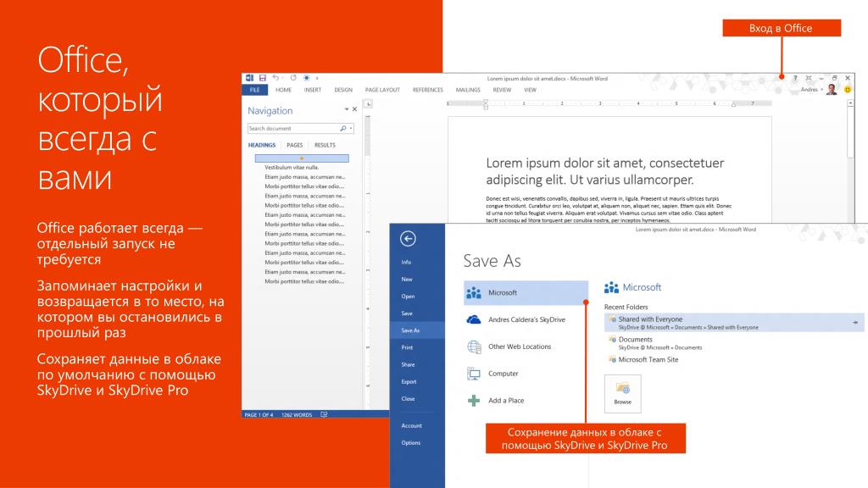The width and height of the screenshot is (868, 488).
Task: Open the MAILINGS ribbon tab
Action: 468,90
